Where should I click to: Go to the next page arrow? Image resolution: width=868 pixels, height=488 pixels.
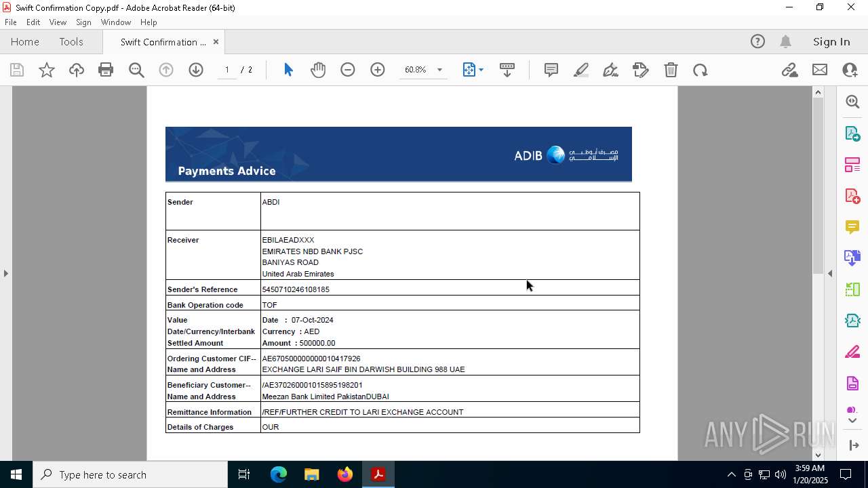pos(196,70)
